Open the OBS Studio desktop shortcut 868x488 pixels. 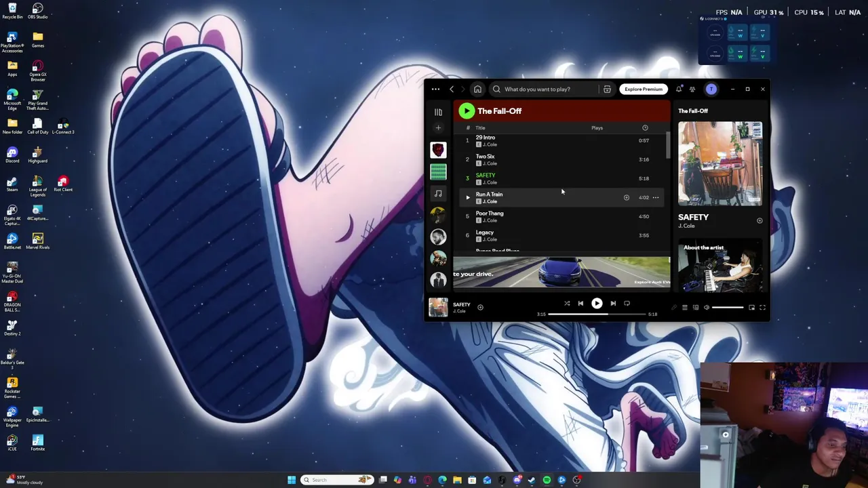point(38,12)
